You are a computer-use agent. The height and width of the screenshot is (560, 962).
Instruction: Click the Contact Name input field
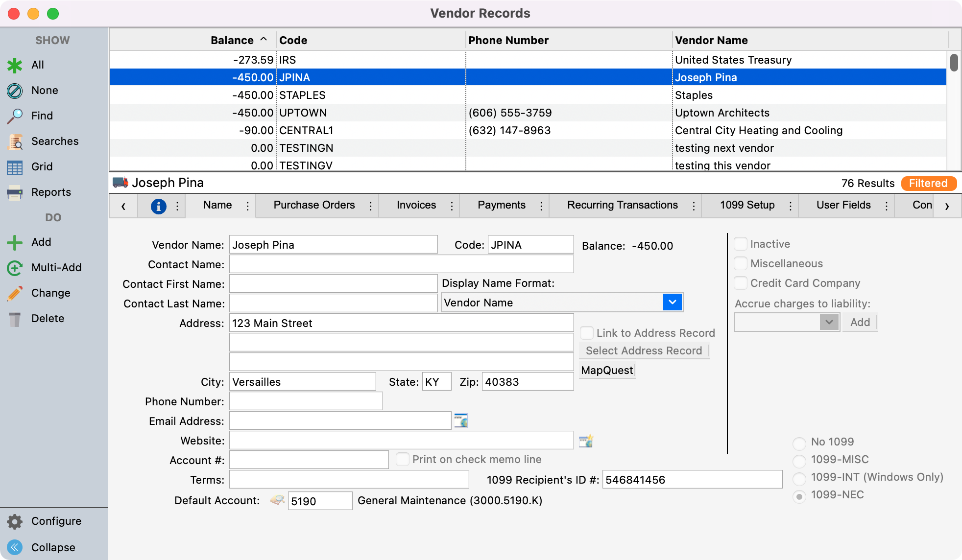401,264
